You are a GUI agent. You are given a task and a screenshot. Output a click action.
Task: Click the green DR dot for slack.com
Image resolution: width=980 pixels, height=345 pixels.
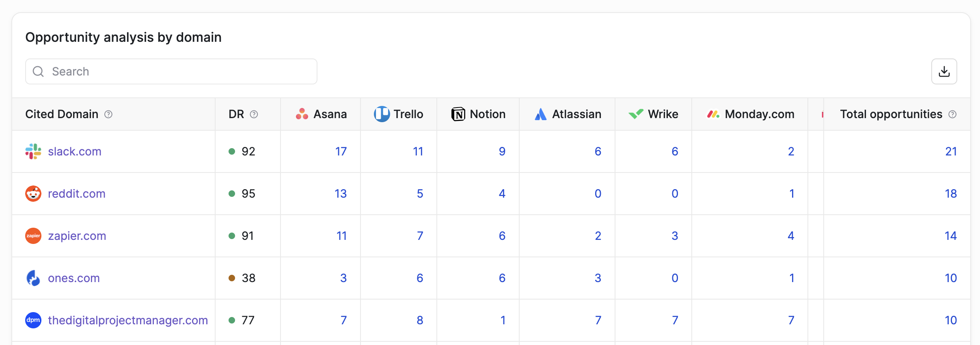[x=232, y=151]
